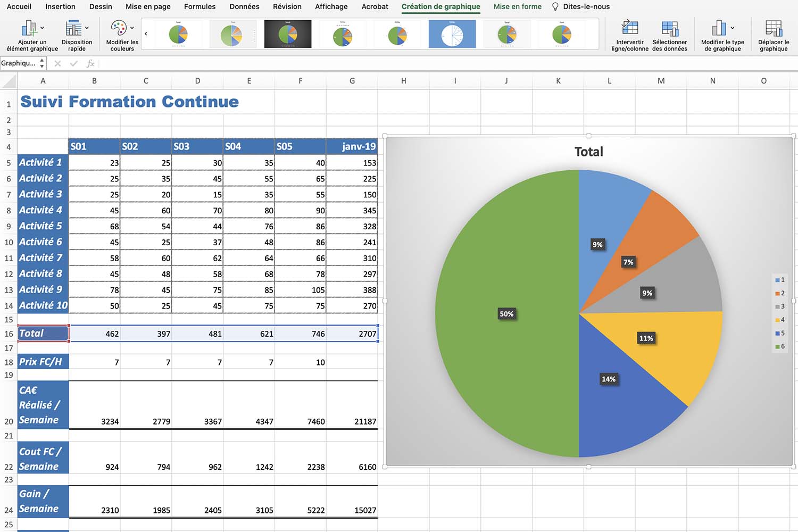Select the blue background pie chart style
Image resolution: width=798 pixels, height=532 pixels.
pos(452,35)
